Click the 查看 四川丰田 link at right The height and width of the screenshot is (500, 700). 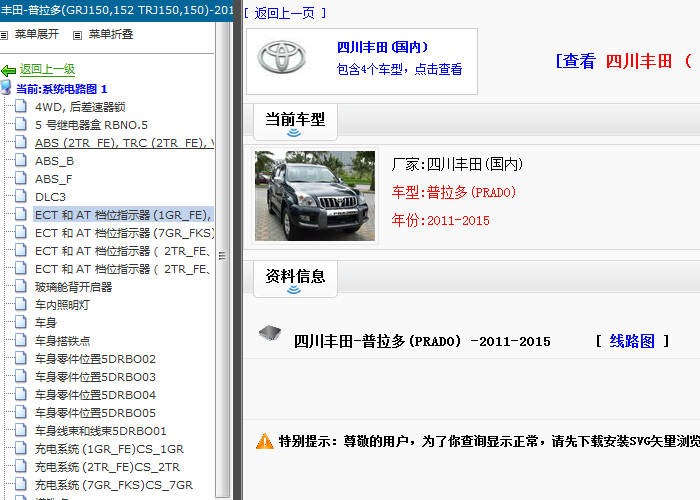[x=624, y=61]
